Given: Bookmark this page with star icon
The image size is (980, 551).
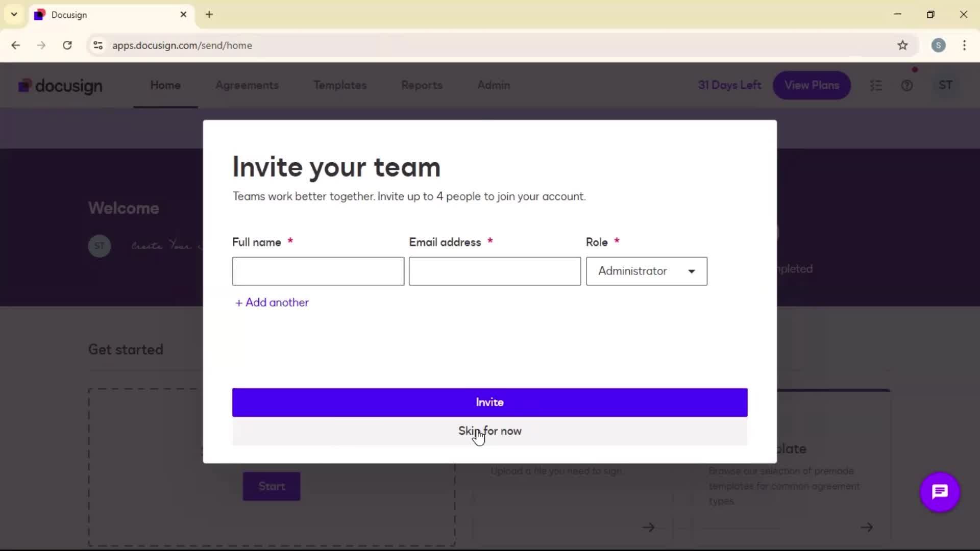Looking at the screenshot, I should point(902,45).
